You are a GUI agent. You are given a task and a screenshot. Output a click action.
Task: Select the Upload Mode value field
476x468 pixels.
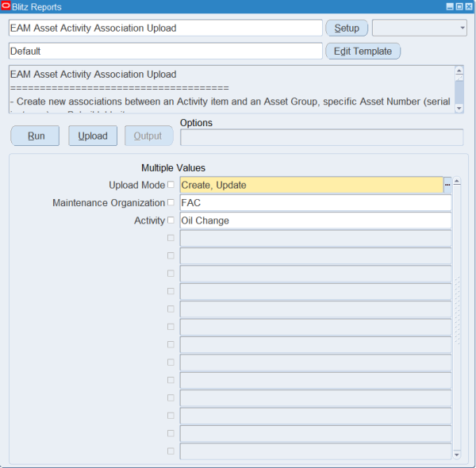point(312,185)
